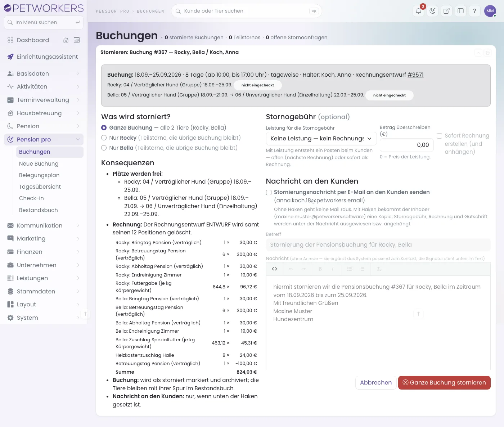Select 'Nur Bella' partial cancellation
Viewport: 504px width, 427px height.
(x=104, y=148)
